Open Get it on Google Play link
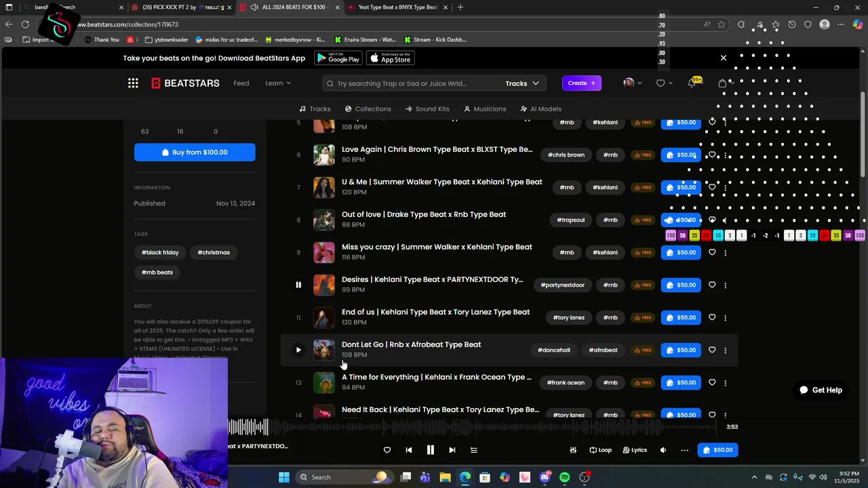The height and width of the screenshot is (488, 868). (338, 58)
